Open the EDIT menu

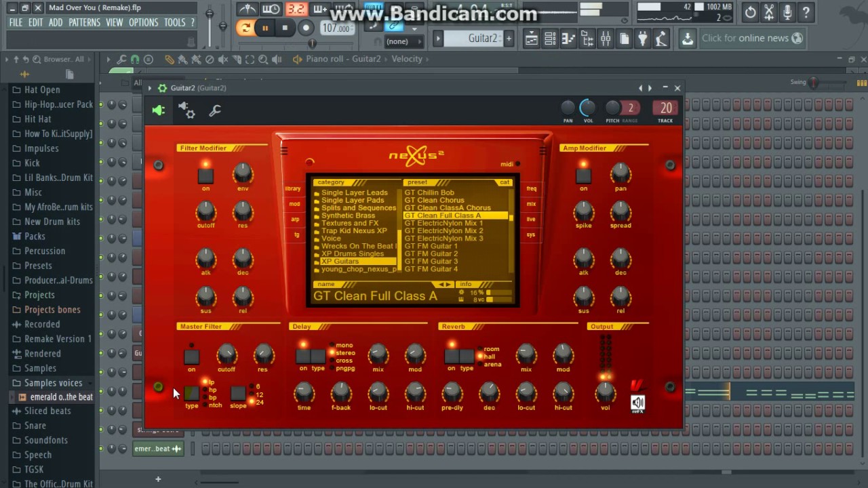[36, 22]
